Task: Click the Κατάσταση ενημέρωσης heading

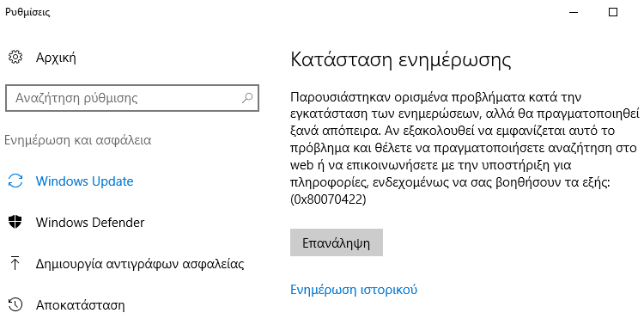Action: pos(401,59)
